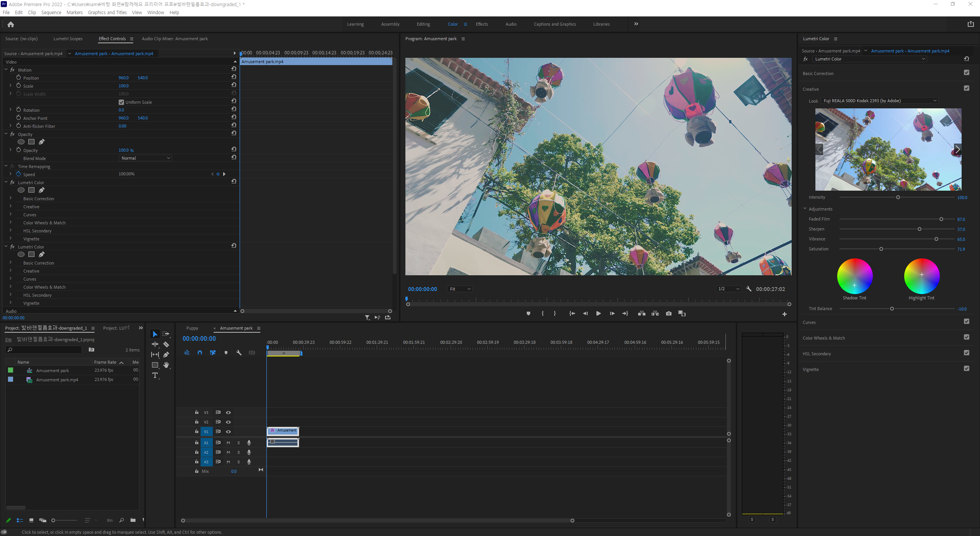The height and width of the screenshot is (536, 980).
Task: Select the Hand tool
Action: pos(166,365)
